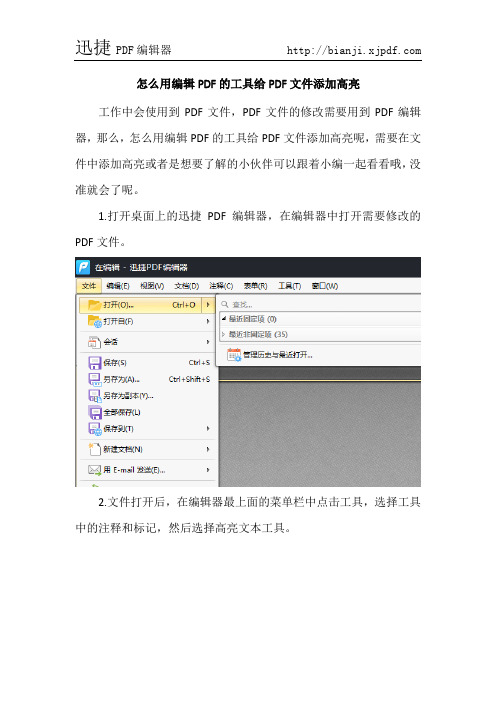The image size is (496, 702).
Task: Click the icon beside 另存为副本(Y)
Action: 94,396
